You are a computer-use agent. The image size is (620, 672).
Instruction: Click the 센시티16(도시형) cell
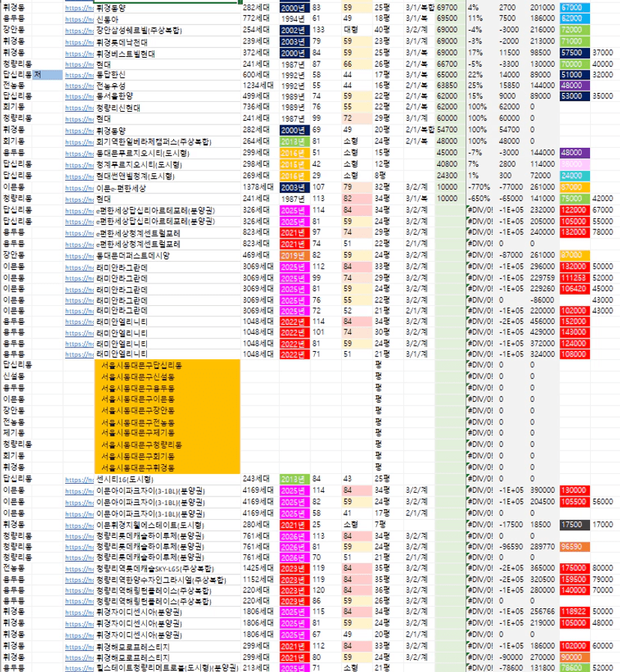click(x=167, y=479)
